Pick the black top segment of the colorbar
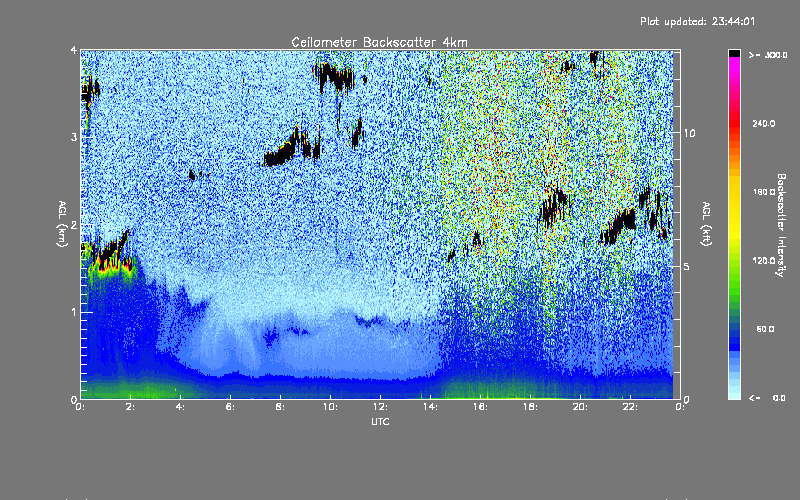The width and height of the screenshot is (800, 500). tap(734, 53)
